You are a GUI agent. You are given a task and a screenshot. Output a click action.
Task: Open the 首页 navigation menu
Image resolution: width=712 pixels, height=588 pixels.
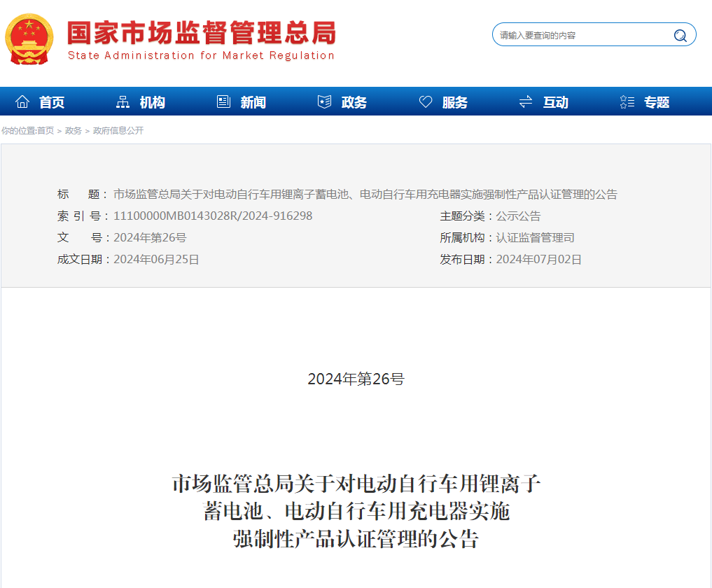click(x=53, y=101)
